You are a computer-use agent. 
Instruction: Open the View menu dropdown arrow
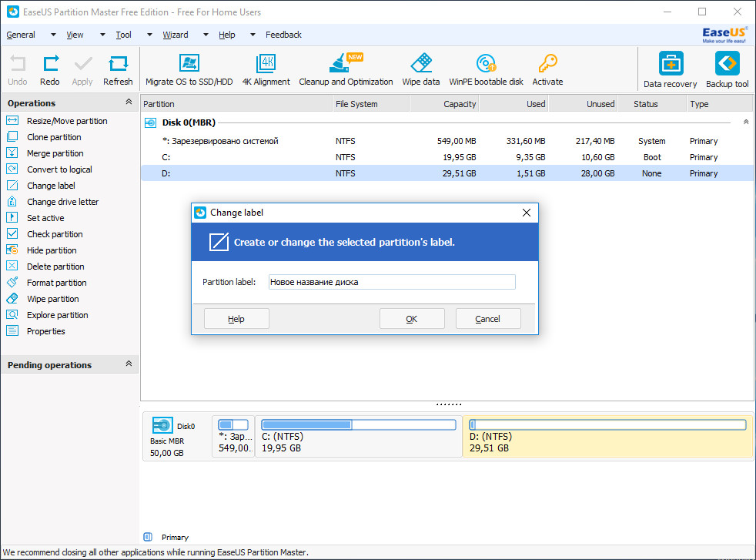coord(102,35)
